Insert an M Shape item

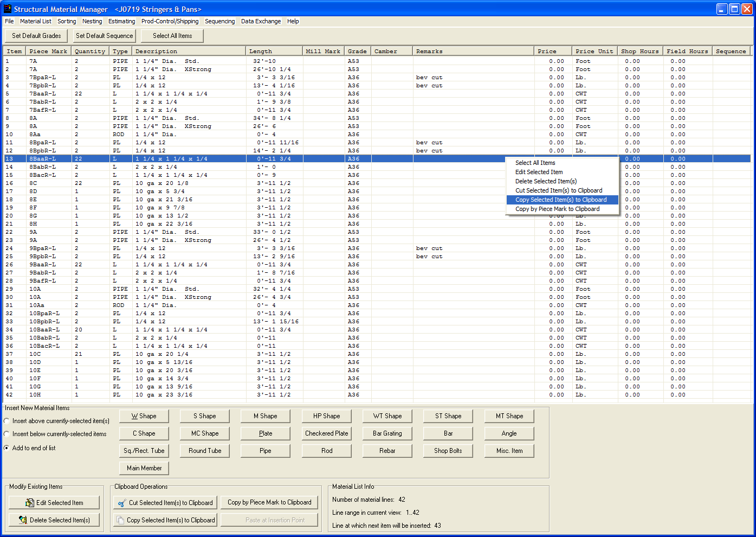pos(266,416)
